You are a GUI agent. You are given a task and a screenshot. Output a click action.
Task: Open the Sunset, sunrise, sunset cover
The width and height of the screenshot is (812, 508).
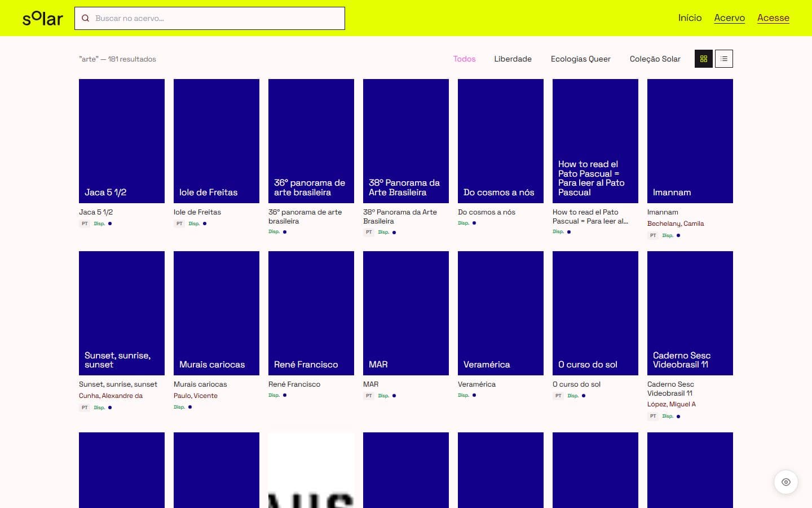click(122, 313)
